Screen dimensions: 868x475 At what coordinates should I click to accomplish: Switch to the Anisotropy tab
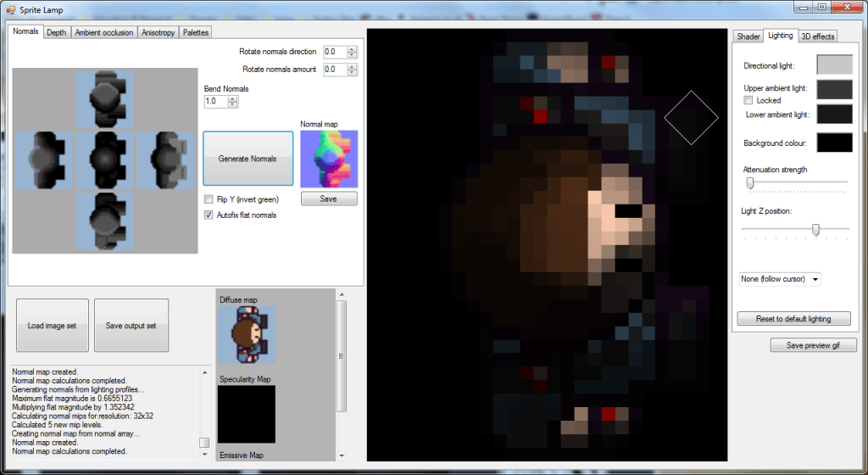coord(158,33)
